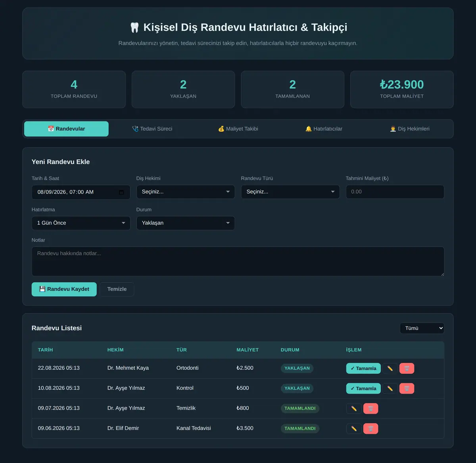Open the Tedavi Süreci tab
This screenshot has height=463, width=476.
[x=152, y=129]
